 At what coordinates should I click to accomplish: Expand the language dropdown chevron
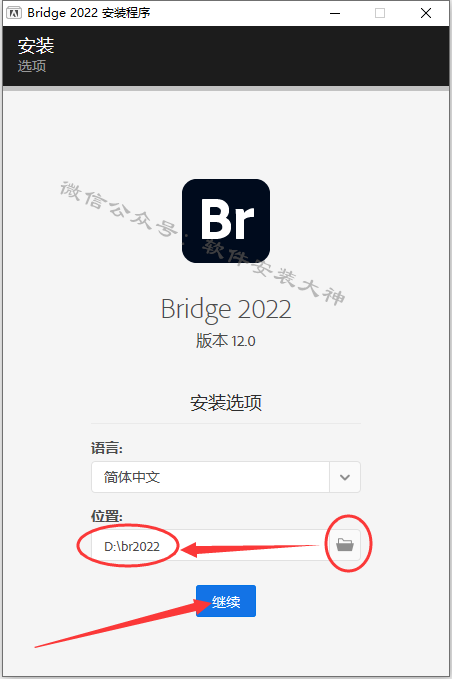345,477
